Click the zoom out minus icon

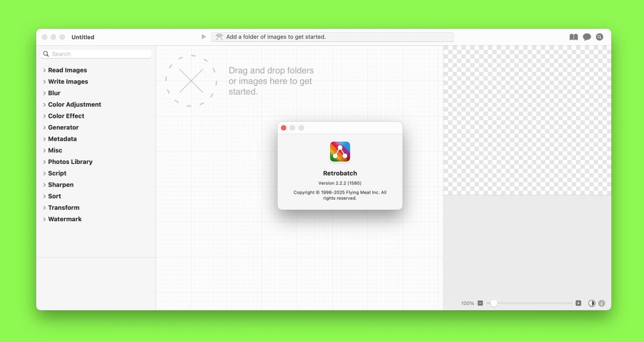(x=480, y=303)
